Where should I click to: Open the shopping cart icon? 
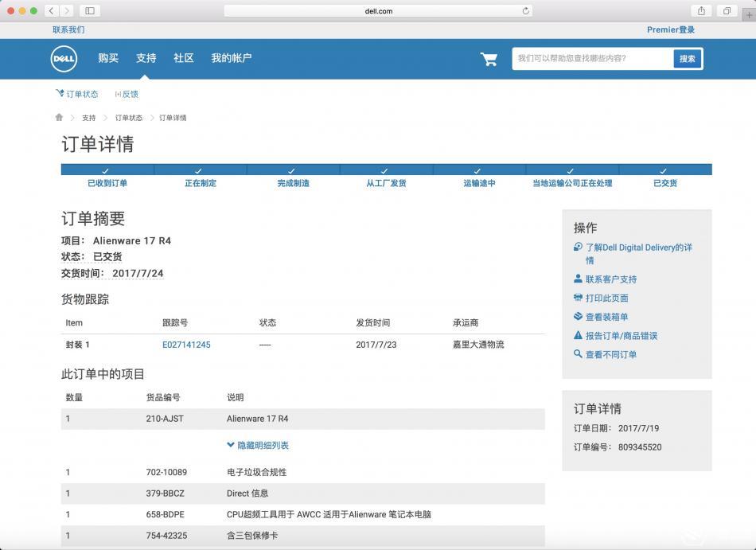pos(489,58)
